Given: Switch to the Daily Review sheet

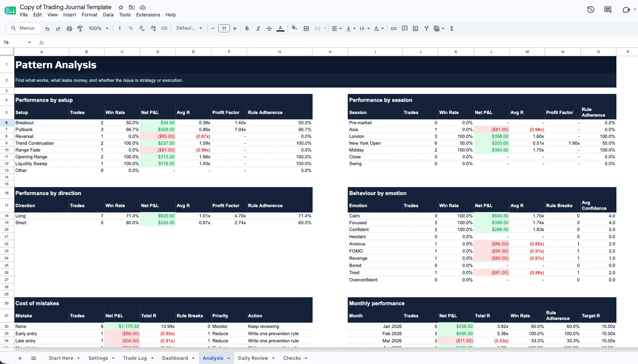Looking at the screenshot, I should pos(253,358).
